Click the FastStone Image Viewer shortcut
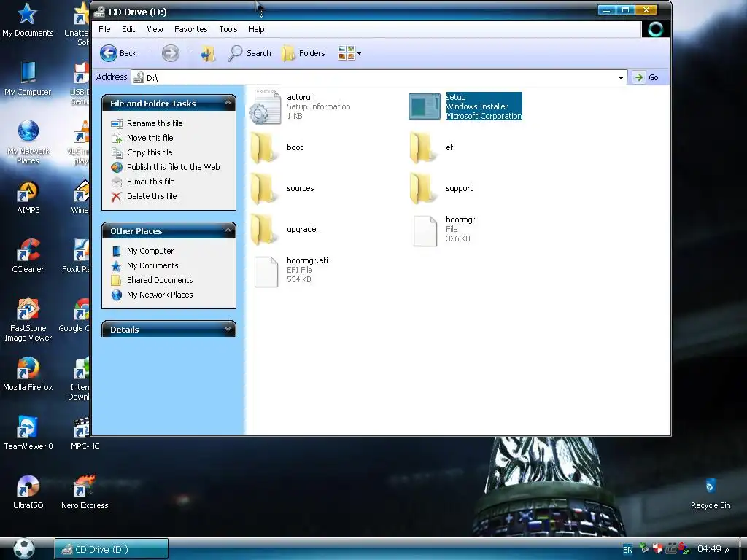This screenshot has width=747, height=560. click(28, 319)
